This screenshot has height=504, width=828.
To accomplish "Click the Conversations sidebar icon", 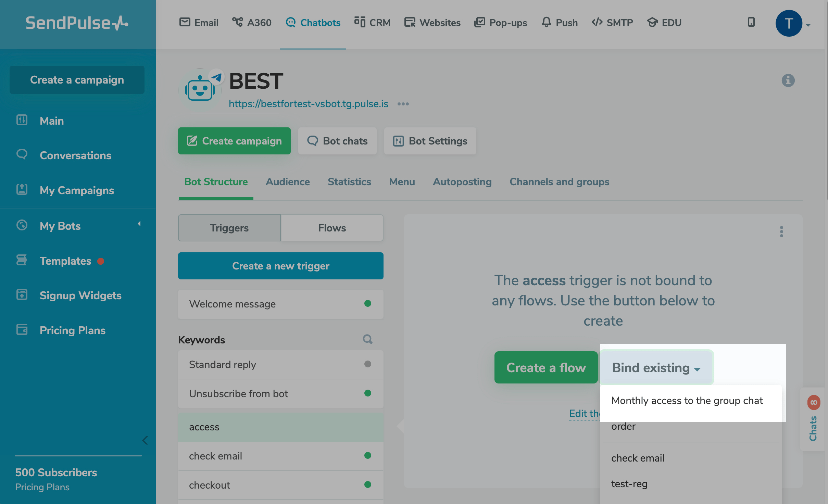I will click(x=22, y=155).
